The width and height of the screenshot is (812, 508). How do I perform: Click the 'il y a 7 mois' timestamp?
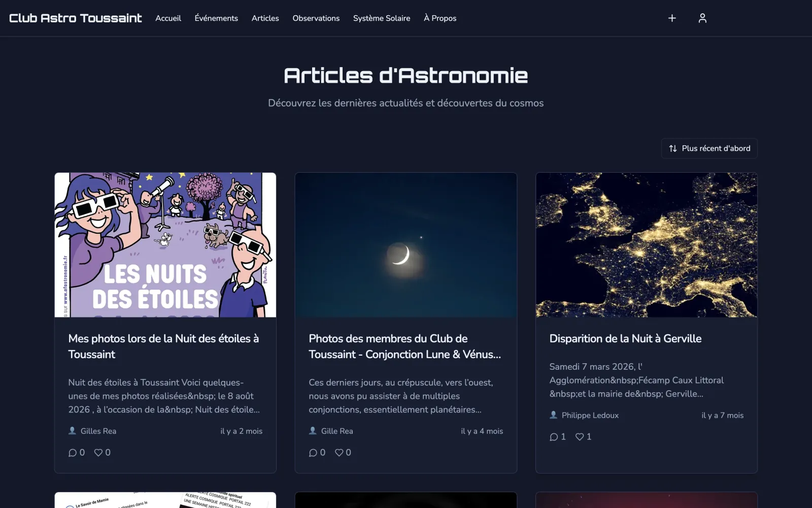(723, 415)
